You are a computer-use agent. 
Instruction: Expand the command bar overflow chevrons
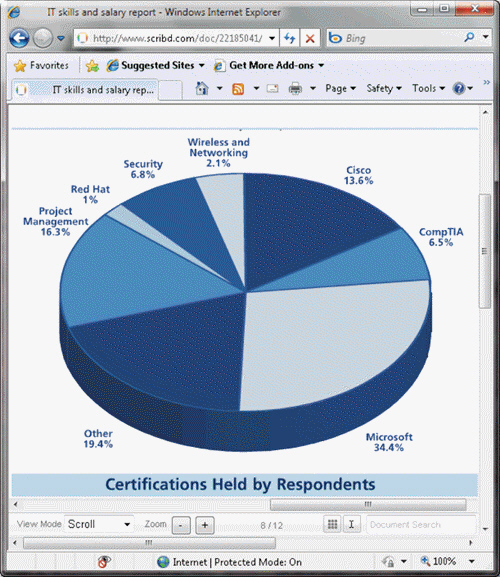coord(486,82)
